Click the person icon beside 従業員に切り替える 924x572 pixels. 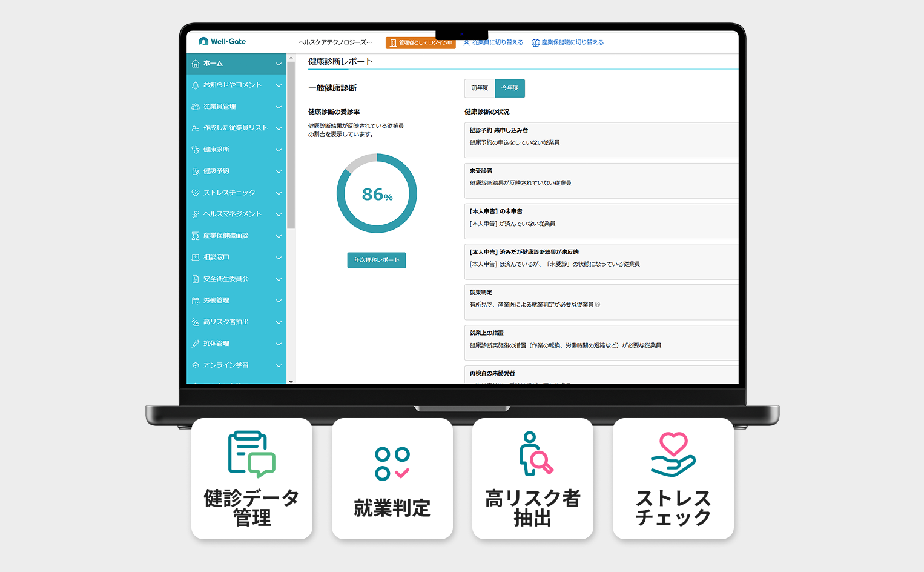pos(466,42)
